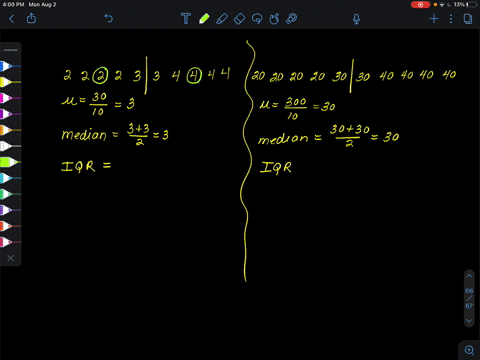This screenshot has width=480, height=360.
Task: Select the Highlighter tool
Action: pos(222,19)
